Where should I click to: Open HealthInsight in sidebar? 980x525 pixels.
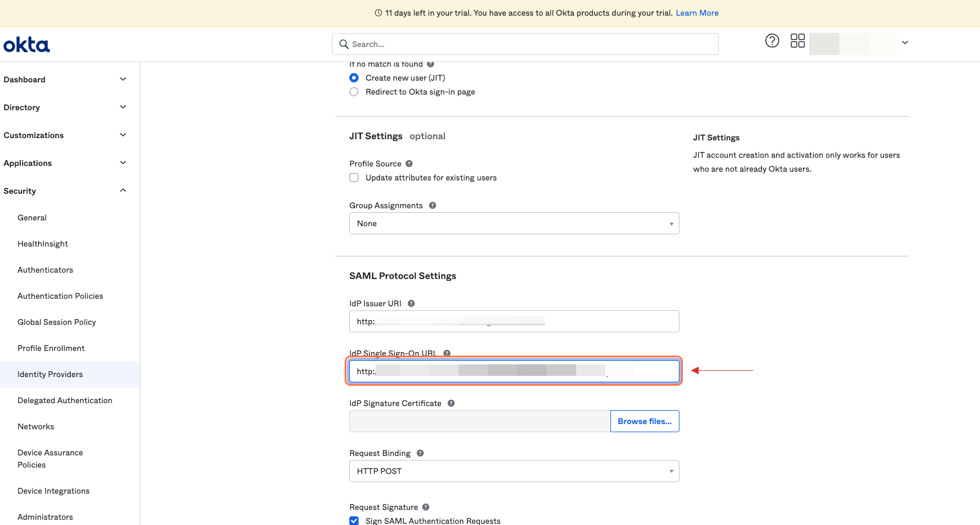point(43,244)
